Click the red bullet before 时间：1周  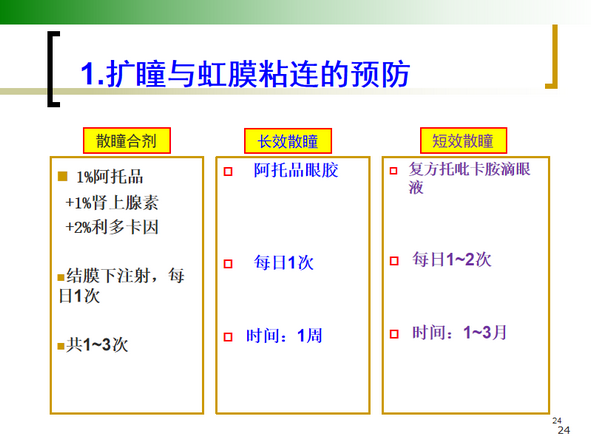point(228,336)
